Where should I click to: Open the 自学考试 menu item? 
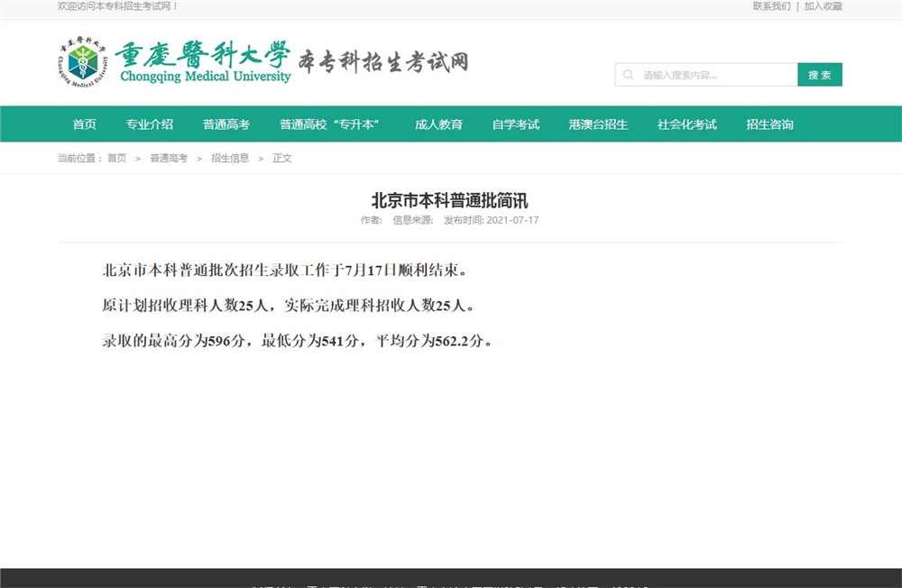[516, 124]
